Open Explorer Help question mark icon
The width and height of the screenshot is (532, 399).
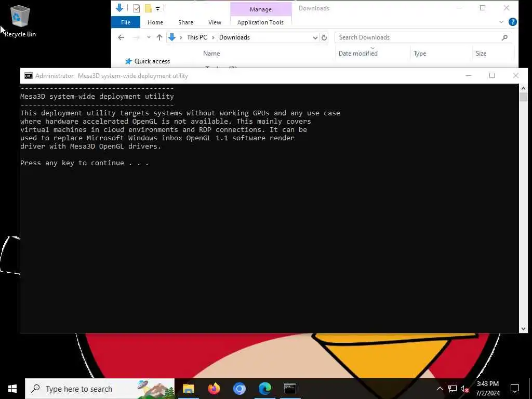point(513,22)
